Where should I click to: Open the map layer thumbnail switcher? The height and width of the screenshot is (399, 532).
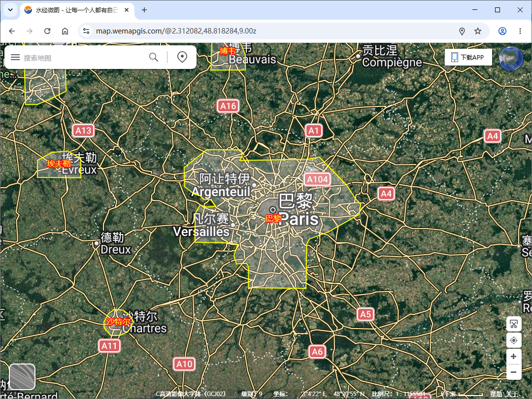point(22,377)
